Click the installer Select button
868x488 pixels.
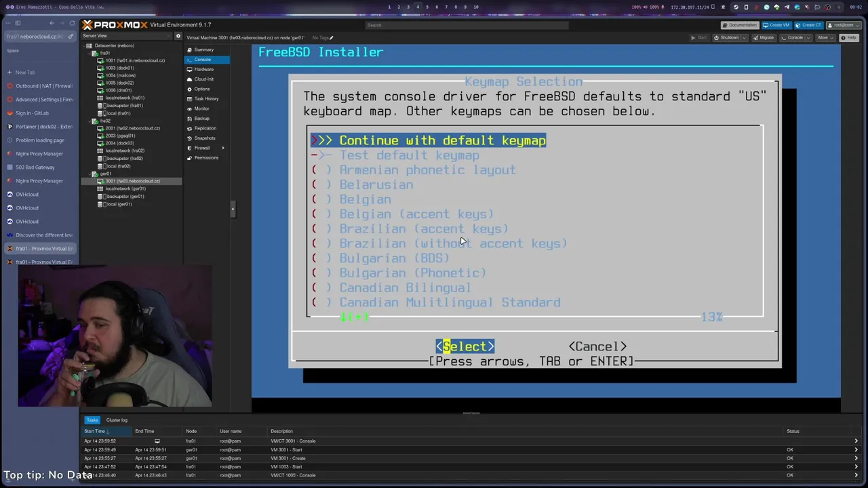(465, 346)
